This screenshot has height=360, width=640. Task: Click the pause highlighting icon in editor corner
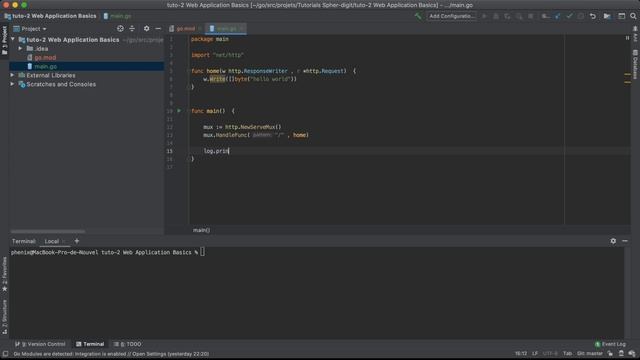(627, 38)
